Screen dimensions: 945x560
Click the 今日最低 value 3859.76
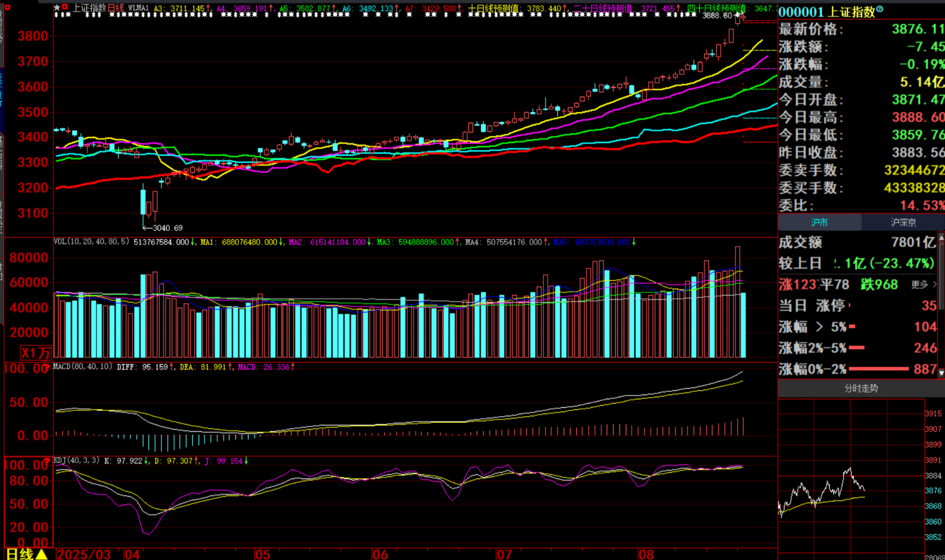[x=918, y=135]
